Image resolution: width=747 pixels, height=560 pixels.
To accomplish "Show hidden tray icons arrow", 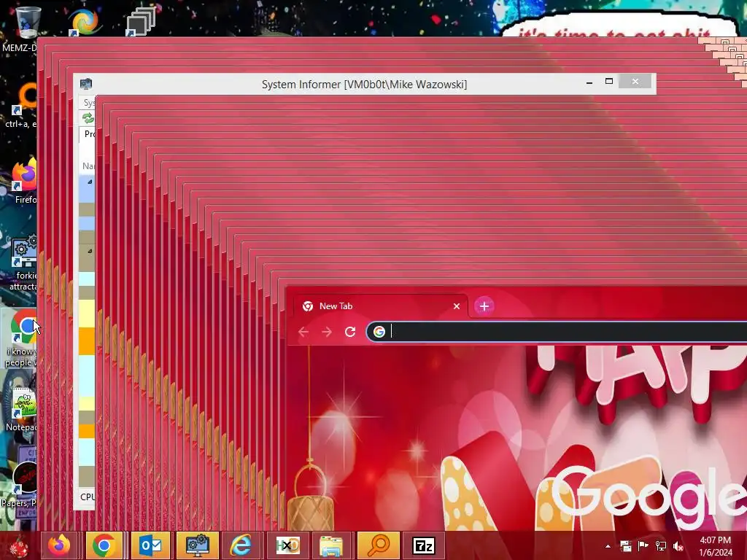I will 608,546.
